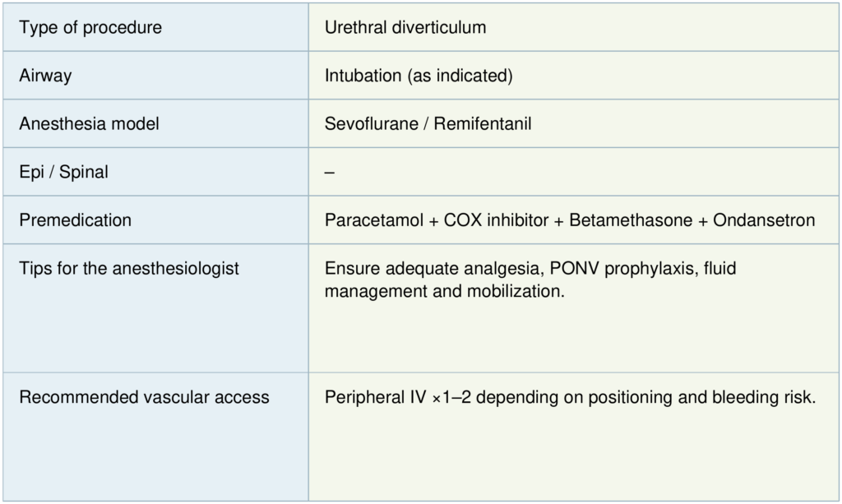Click the dash value beside Epi / Spinal

click(330, 173)
